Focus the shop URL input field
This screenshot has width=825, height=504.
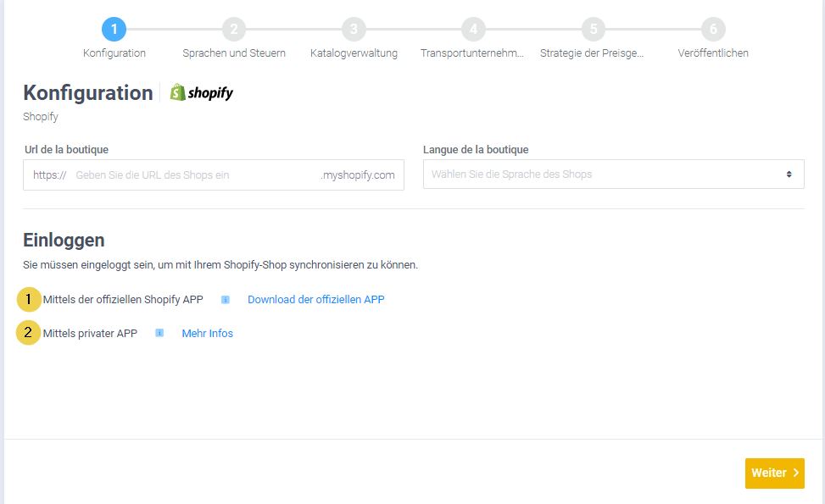point(195,175)
